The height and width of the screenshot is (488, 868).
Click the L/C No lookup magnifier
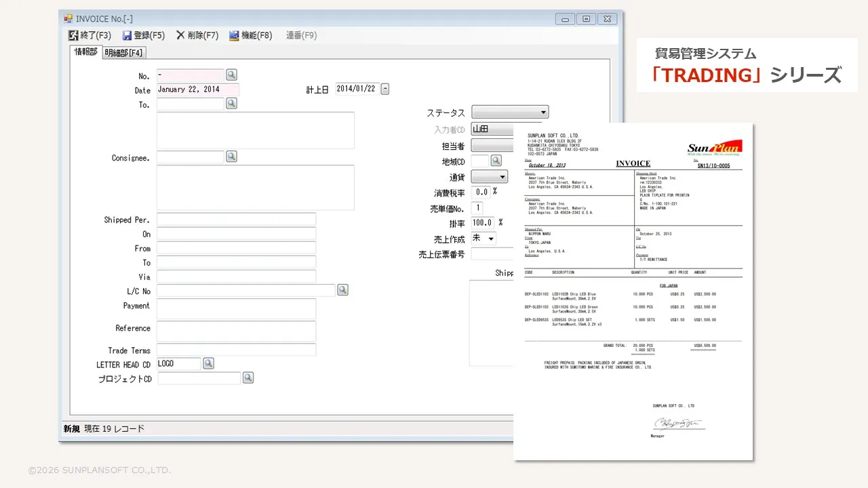point(342,289)
